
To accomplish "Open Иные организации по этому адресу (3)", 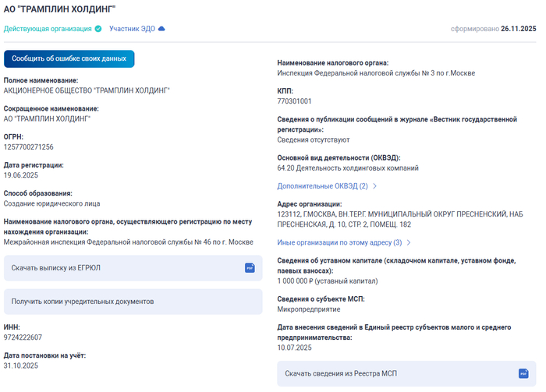I will click(339, 242).
